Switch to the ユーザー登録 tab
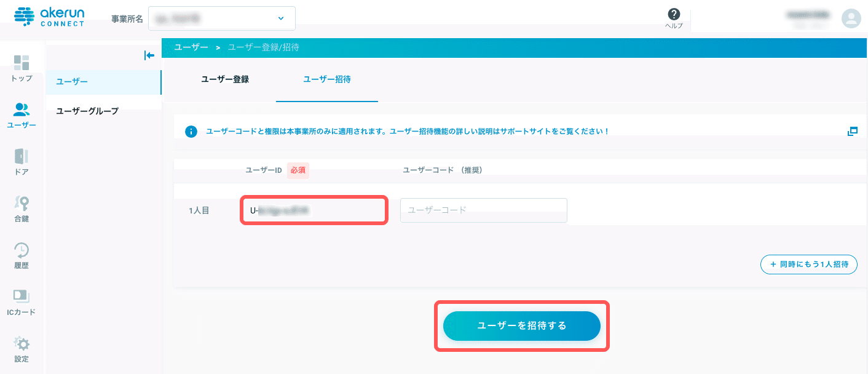Screen dimensions: 868x374 225,79
